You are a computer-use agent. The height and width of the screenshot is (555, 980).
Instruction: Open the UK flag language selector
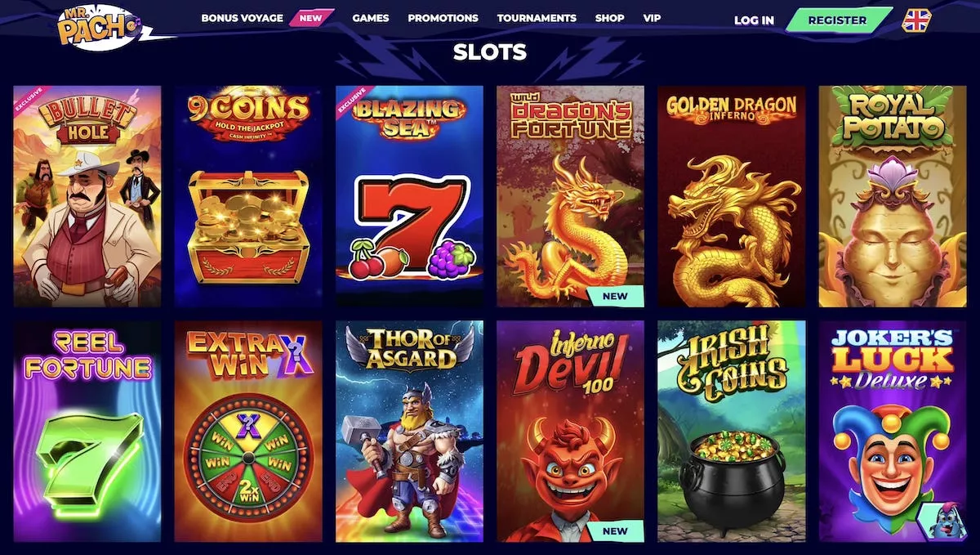[x=916, y=20]
